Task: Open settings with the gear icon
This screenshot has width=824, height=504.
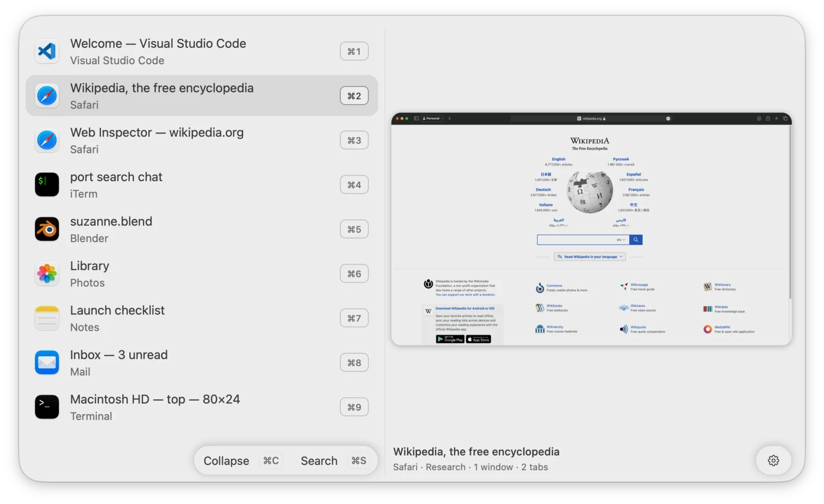Action: coord(773,460)
